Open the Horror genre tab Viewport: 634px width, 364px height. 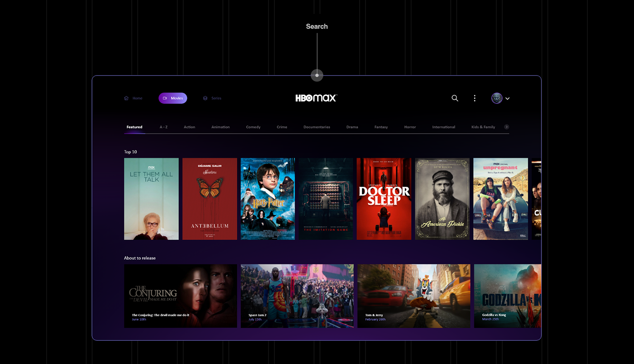410,127
